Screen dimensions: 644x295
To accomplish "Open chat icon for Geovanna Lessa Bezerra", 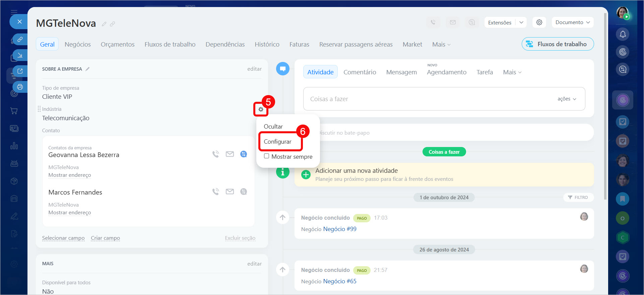I will pos(244,154).
